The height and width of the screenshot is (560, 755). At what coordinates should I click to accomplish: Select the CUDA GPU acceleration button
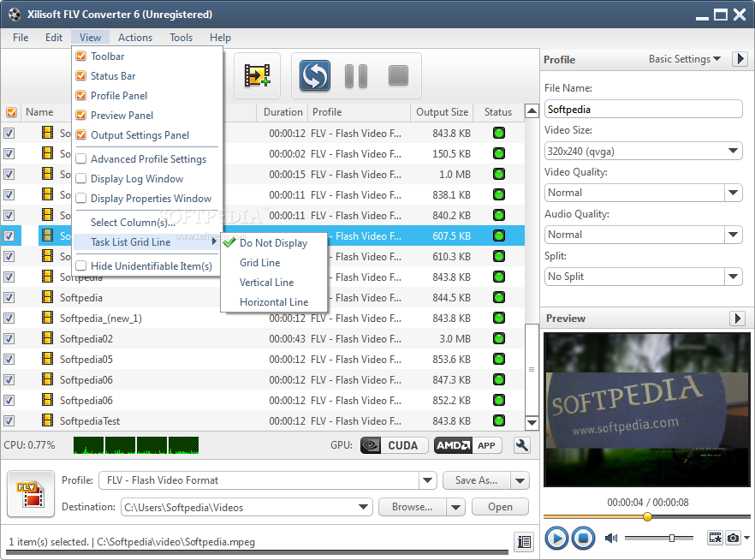click(x=395, y=445)
